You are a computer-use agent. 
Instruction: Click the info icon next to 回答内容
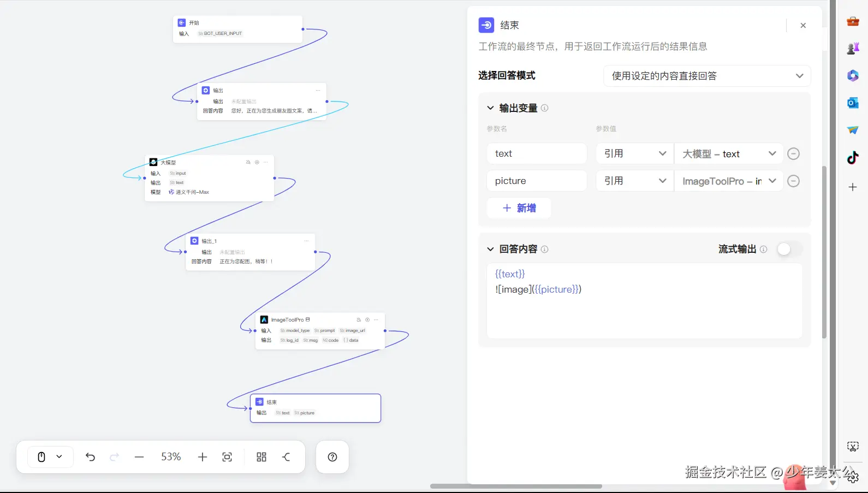pos(544,249)
